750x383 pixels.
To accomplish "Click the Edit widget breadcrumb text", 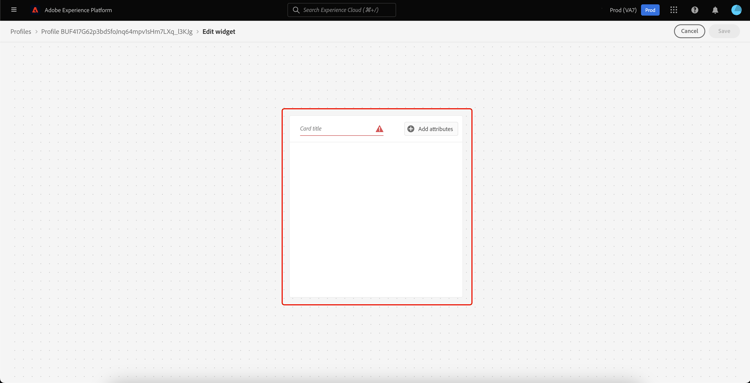I will (219, 32).
